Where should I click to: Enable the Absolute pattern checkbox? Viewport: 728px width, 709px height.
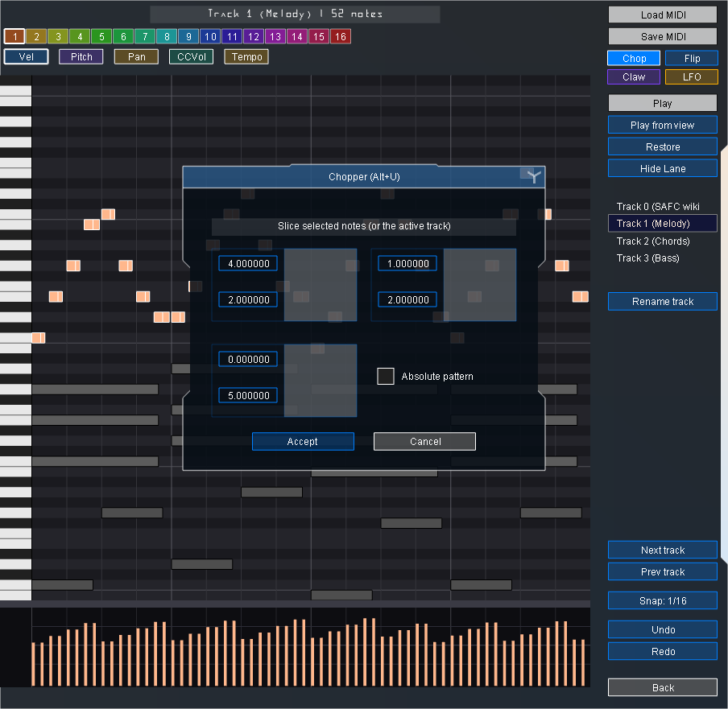tap(386, 377)
